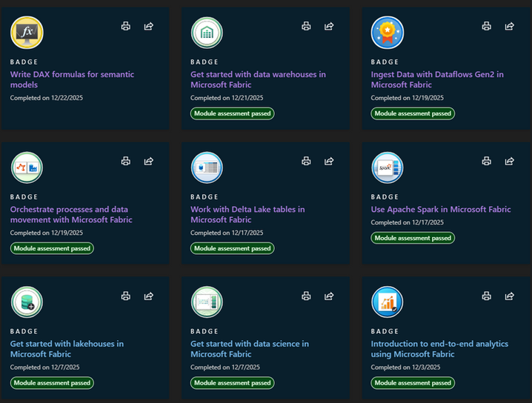Image resolution: width=532 pixels, height=403 pixels.
Task: Click BADGE label on lakehouses card
Action: click(24, 331)
